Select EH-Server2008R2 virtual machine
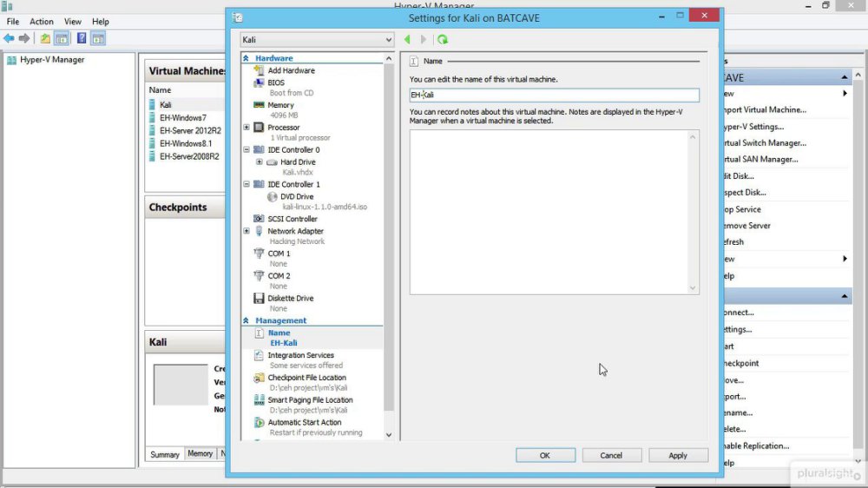Image resolution: width=868 pixels, height=488 pixels. click(189, 157)
